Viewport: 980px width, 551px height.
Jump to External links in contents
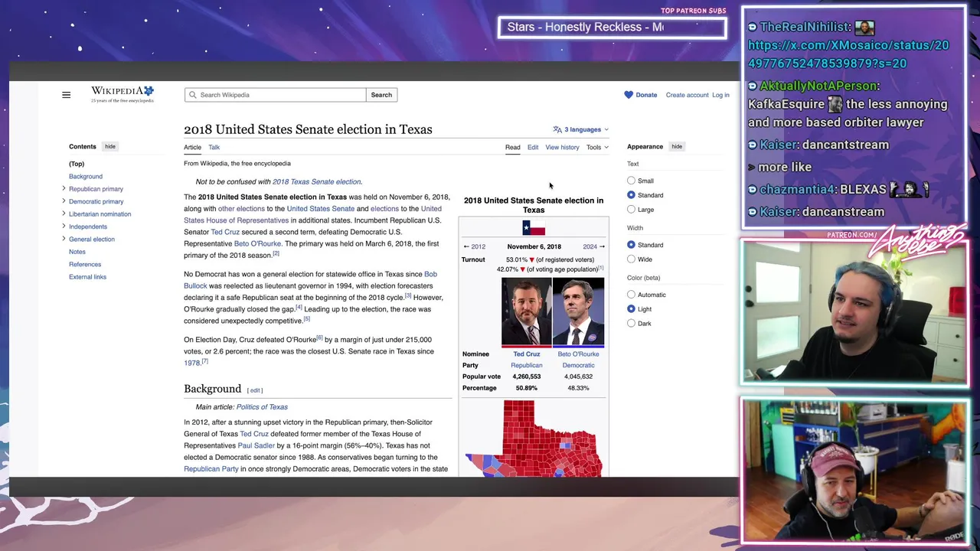[x=87, y=277]
